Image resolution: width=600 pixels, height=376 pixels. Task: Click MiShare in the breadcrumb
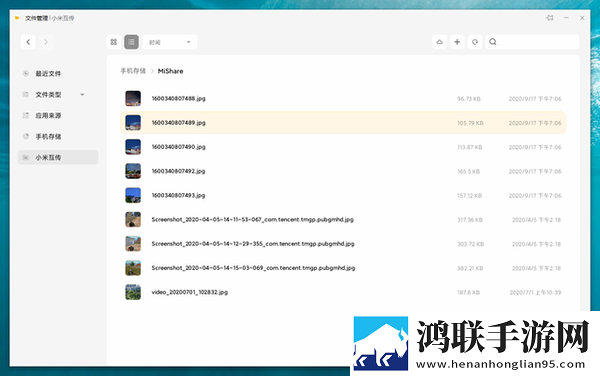coord(170,71)
